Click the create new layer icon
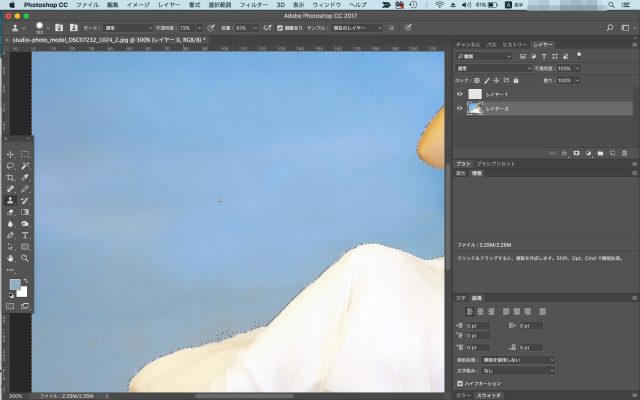 click(611, 153)
